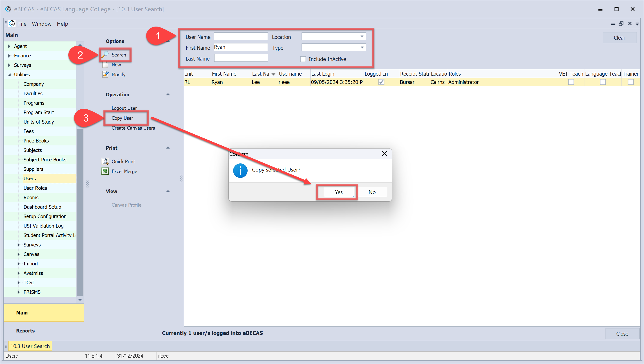The height and width of the screenshot is (364, 644).
Task: Click the New document icon
Action: (105, 65)
